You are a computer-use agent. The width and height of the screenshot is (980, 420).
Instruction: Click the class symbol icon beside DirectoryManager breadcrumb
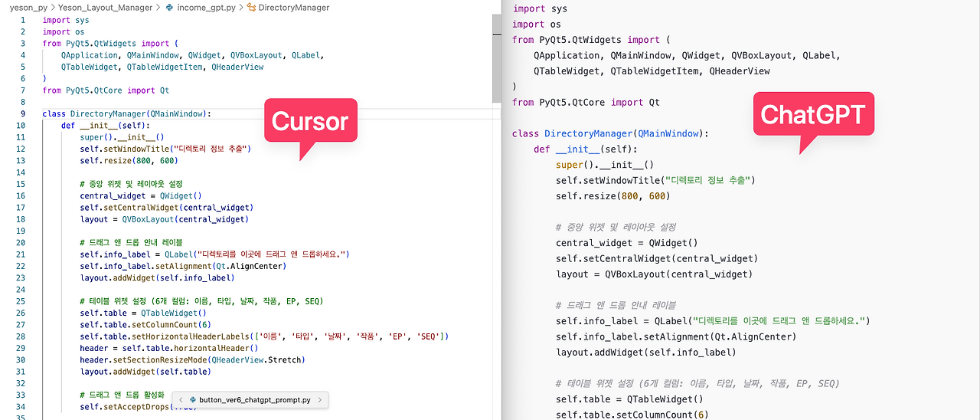point(252,8)
